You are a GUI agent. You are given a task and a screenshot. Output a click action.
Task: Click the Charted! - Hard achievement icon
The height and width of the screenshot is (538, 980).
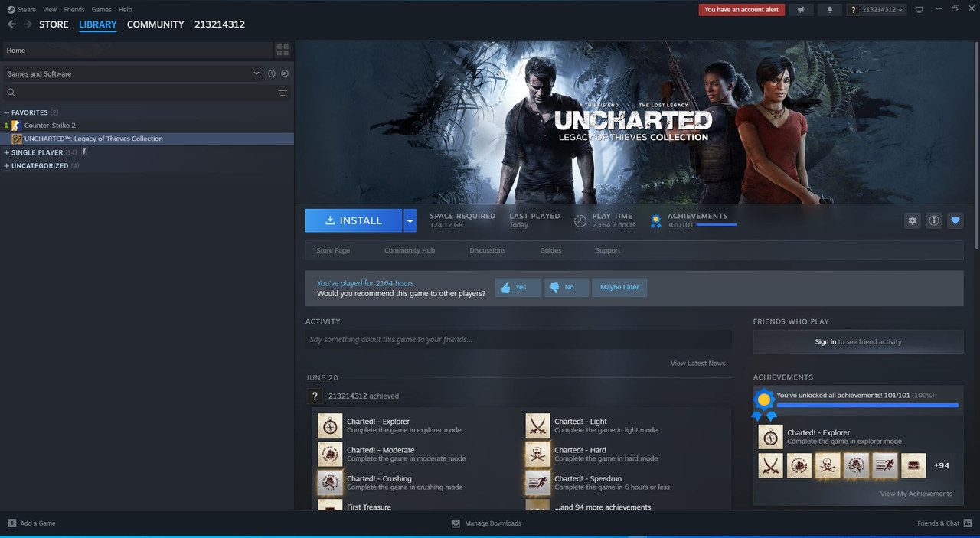click(x=537, y=454)
